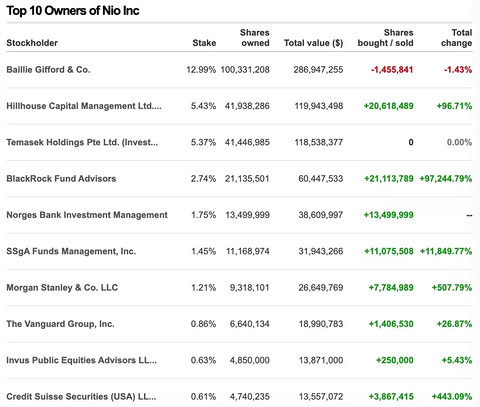Click total value 31,943,266

click(x=321, y=251)
